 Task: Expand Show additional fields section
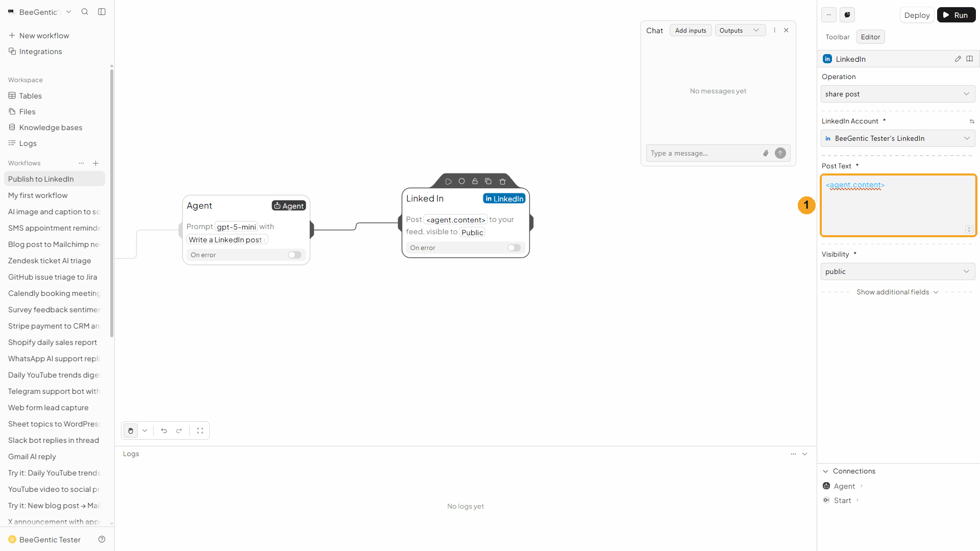(897, 292)
